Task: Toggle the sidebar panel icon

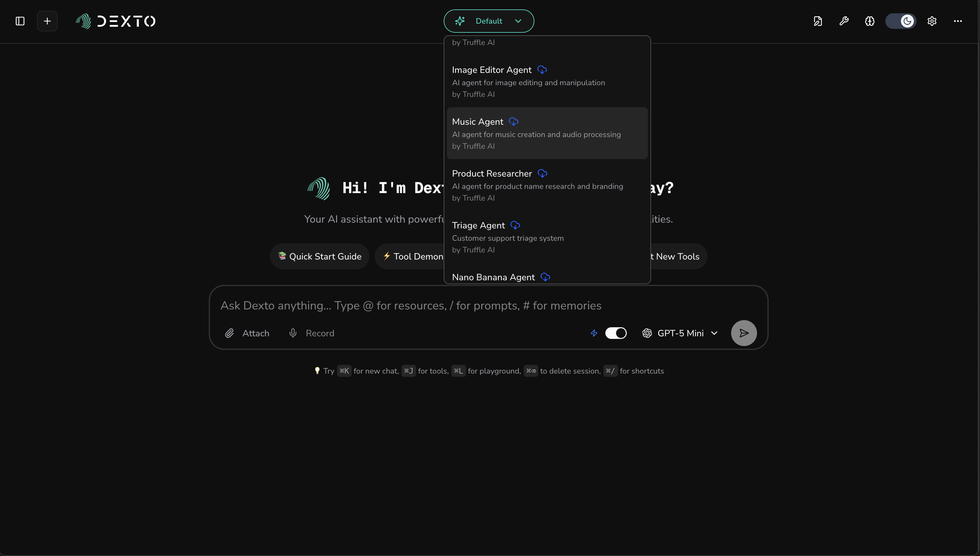Action: coord(20,21)
